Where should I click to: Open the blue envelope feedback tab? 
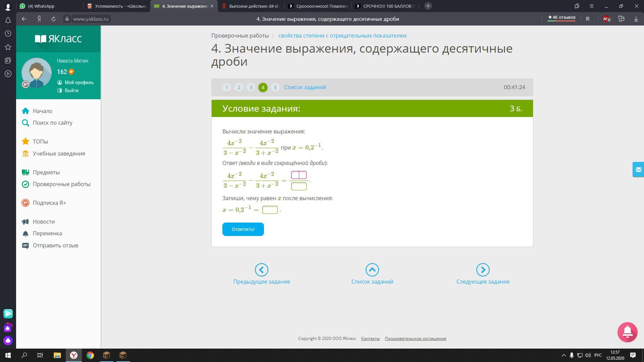(x=638, y=170)
